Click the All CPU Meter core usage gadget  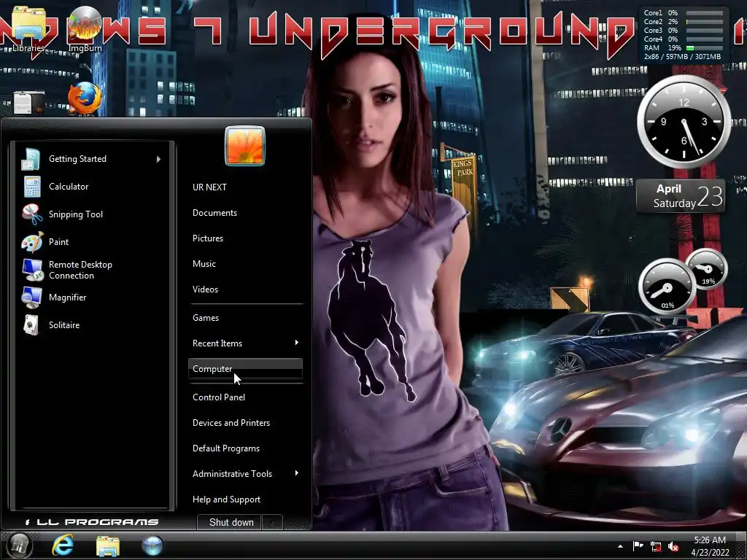pyautogui.click(x=683, y=34)
